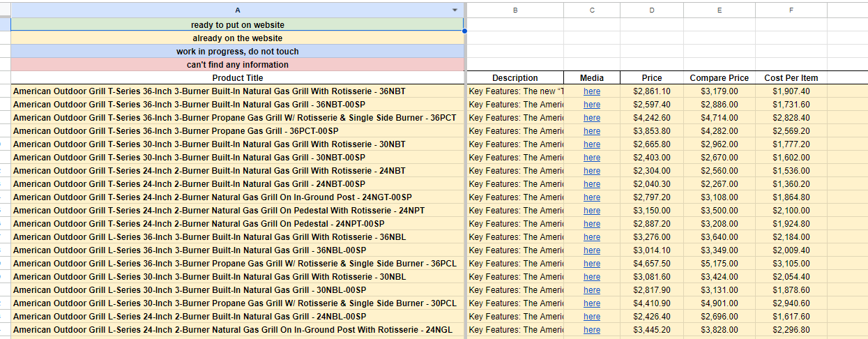
Task: Open 'here' media link for 24NGT-00SP grill
Action: click(592, 197)
